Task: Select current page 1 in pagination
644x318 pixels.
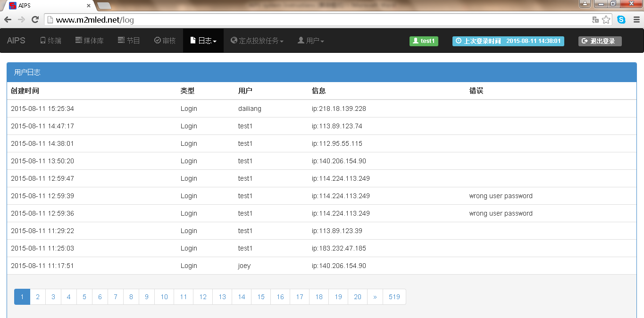Action: point(22,297)
